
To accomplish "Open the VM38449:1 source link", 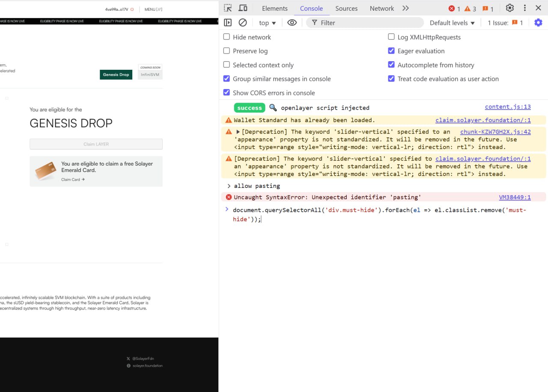I will coord(515,197).
